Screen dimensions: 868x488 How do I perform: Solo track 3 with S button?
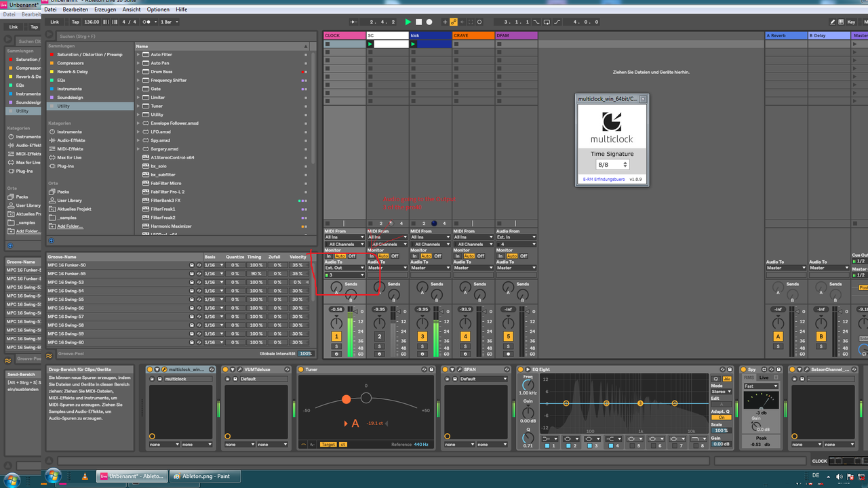coord(422,346)
